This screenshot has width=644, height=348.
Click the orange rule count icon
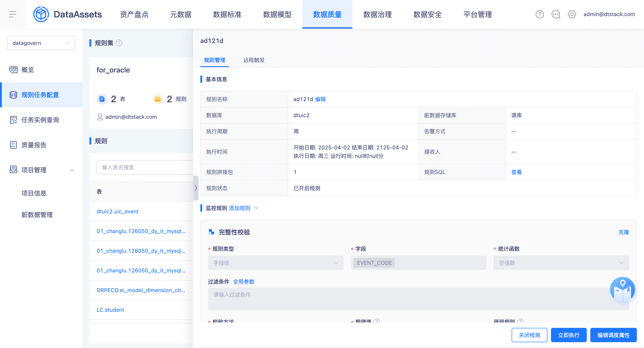(158, 99)
